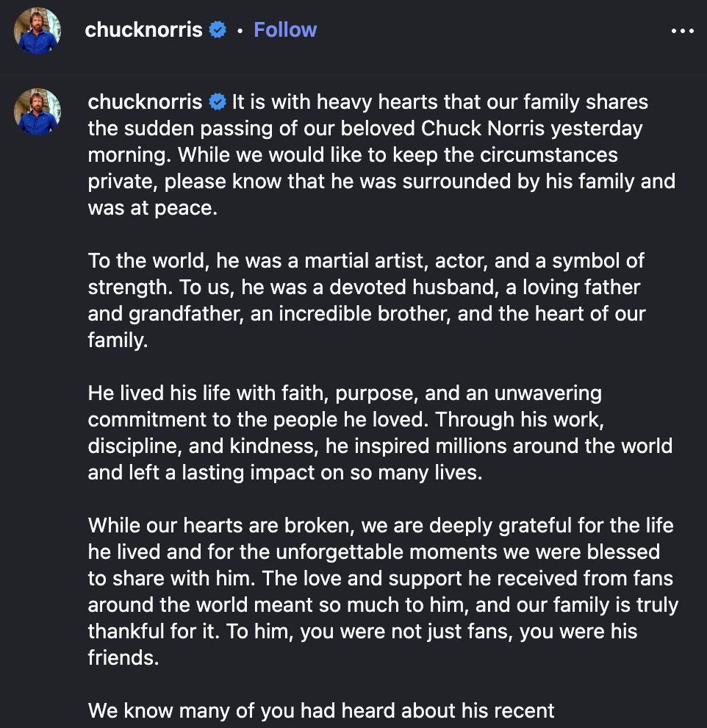Click the verified badge in post header
707x728 pixels.
[x=218, y=30]
